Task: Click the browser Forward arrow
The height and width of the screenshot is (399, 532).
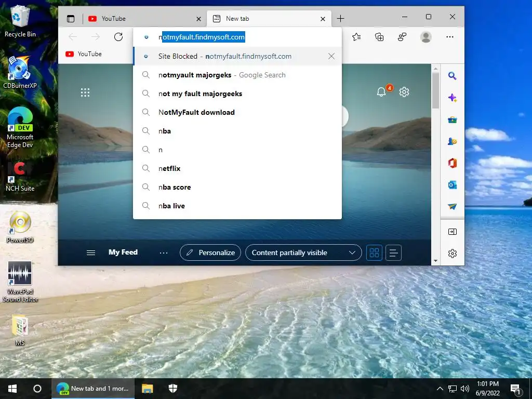Action: coord(96,37)
